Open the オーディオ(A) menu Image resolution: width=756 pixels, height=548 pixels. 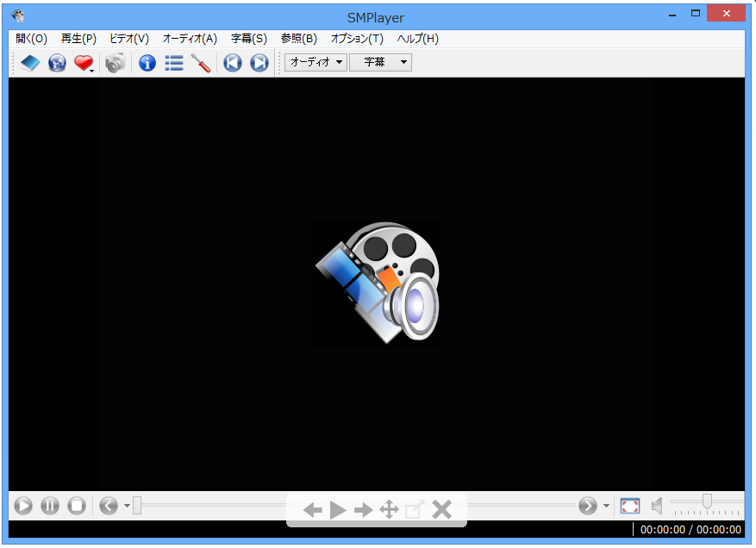click(190, 39)
